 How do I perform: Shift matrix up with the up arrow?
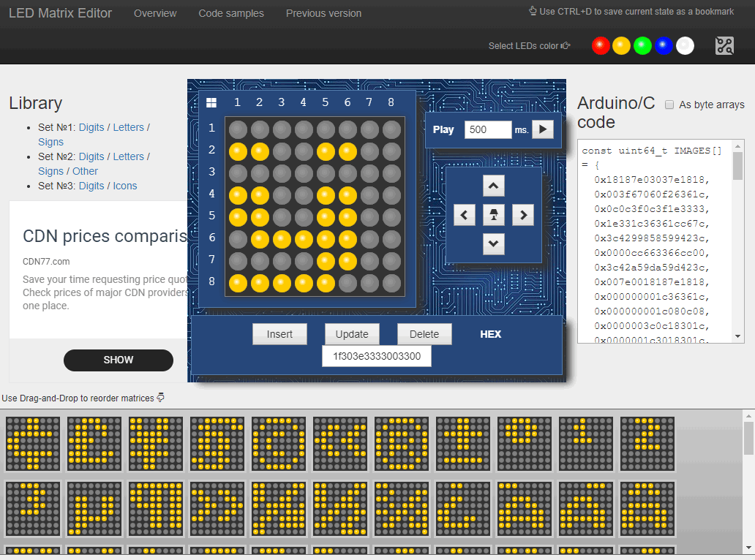(x=494, y=186)
